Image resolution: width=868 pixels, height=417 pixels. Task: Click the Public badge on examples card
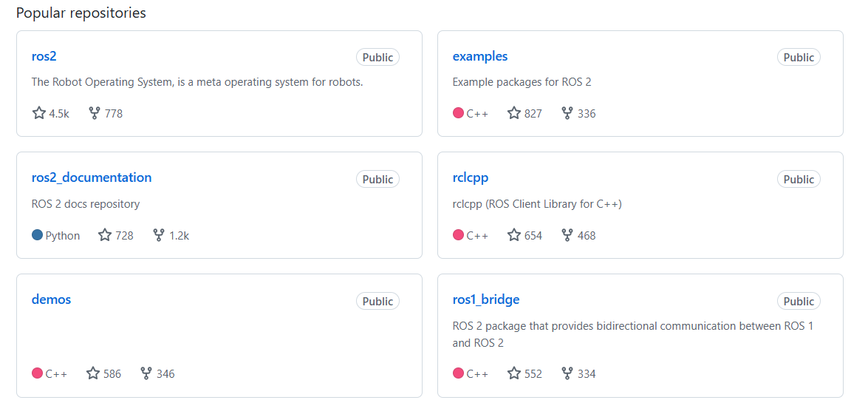click(799, 57)
